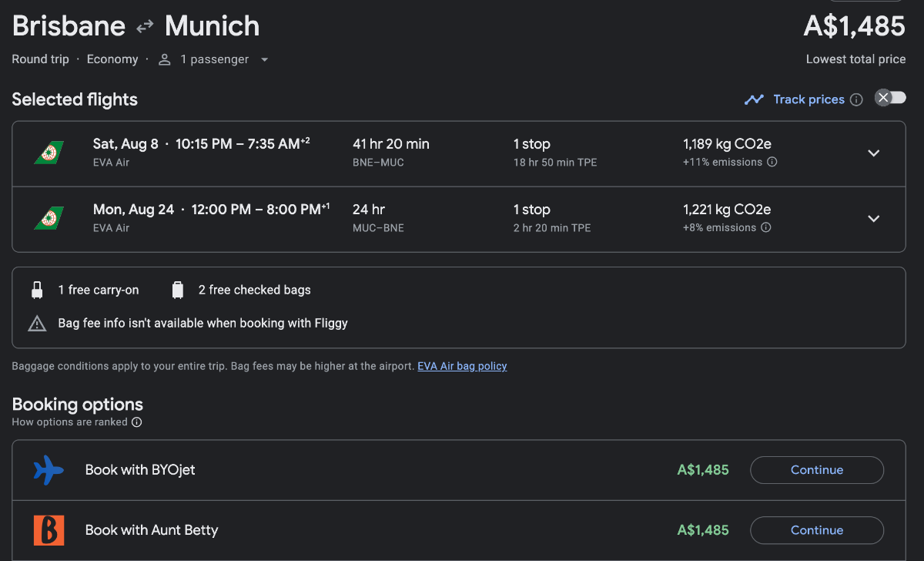The width and height of the screenshot is (924, 561).
Task: Click info icon beside +11% emissions
Action: tap(772, 163)
